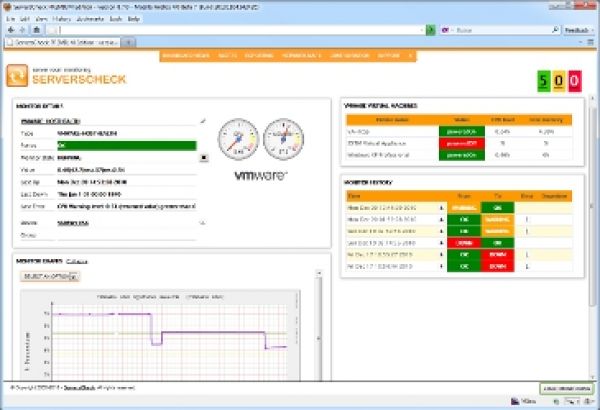Click the edit pencil icon in monitor details

coord(203,121)
